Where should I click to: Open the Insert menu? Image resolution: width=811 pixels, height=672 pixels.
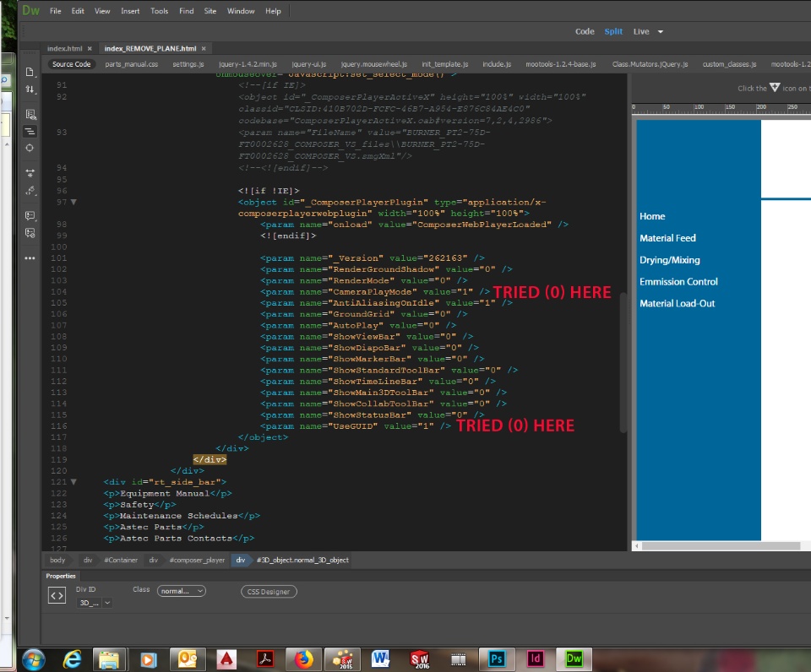[130, 11]
